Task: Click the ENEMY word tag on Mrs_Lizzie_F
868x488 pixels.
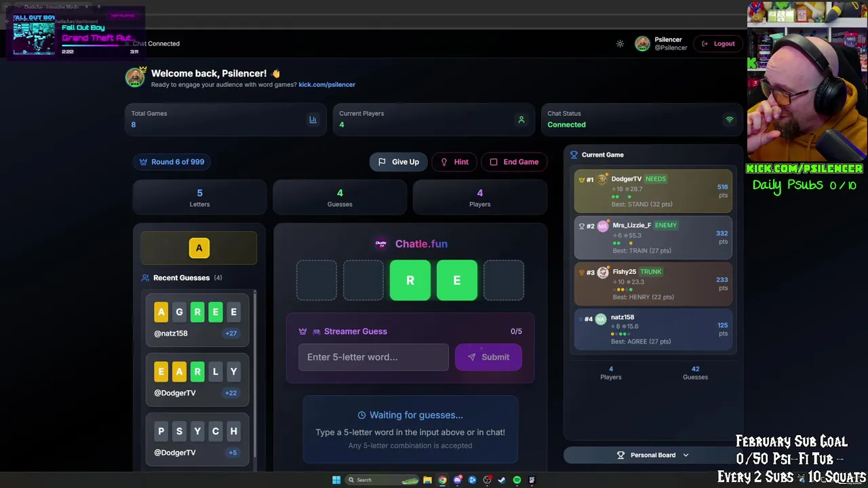Action: (x=666, y=225)
